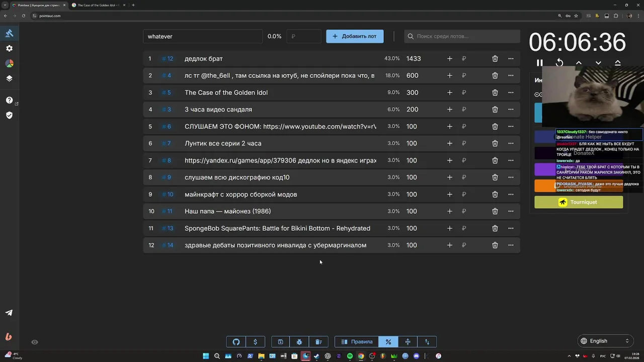Click the #5 id link of the Golden Idol lot

tap(167, 93)
